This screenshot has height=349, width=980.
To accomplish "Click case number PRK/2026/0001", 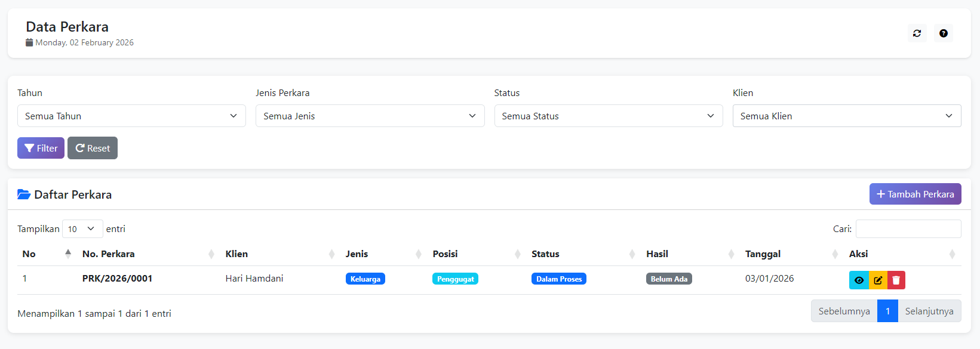I will click(117, 279).
